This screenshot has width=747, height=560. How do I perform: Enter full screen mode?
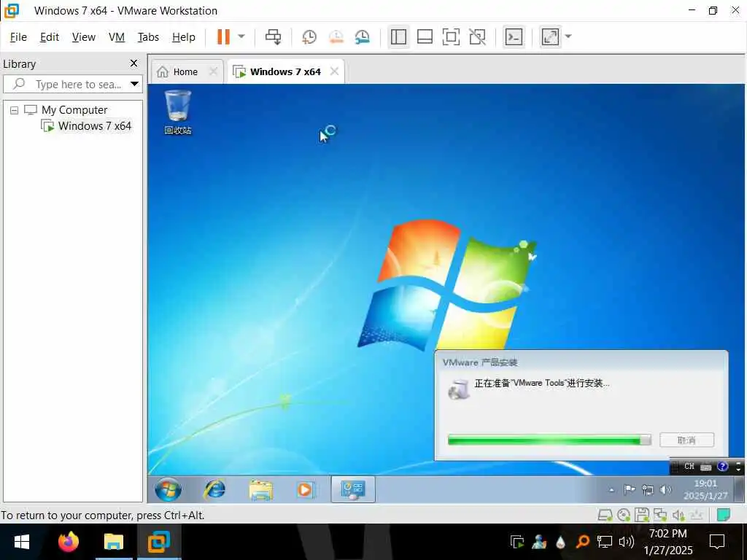(451, 36)
